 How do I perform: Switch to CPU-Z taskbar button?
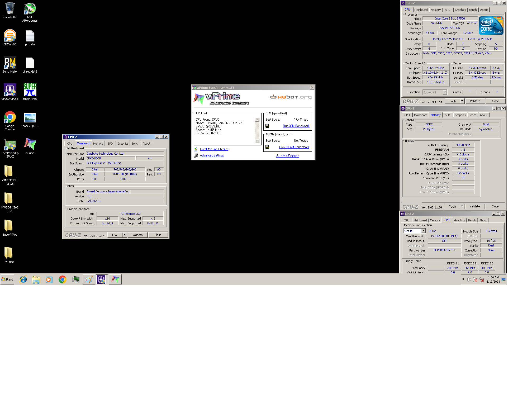pyautogui.click(x=101, y=279)
